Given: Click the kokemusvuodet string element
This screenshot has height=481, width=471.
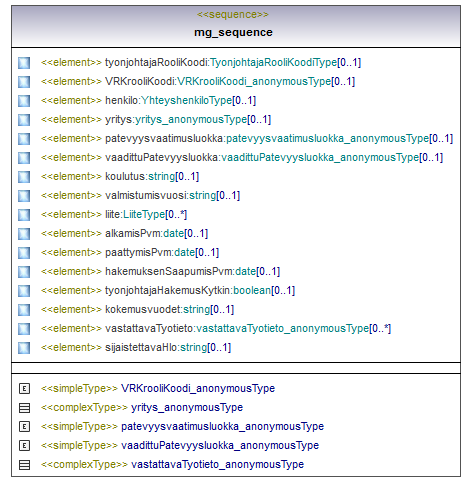Looking at the screenshot, I should [x=137, y=309].
